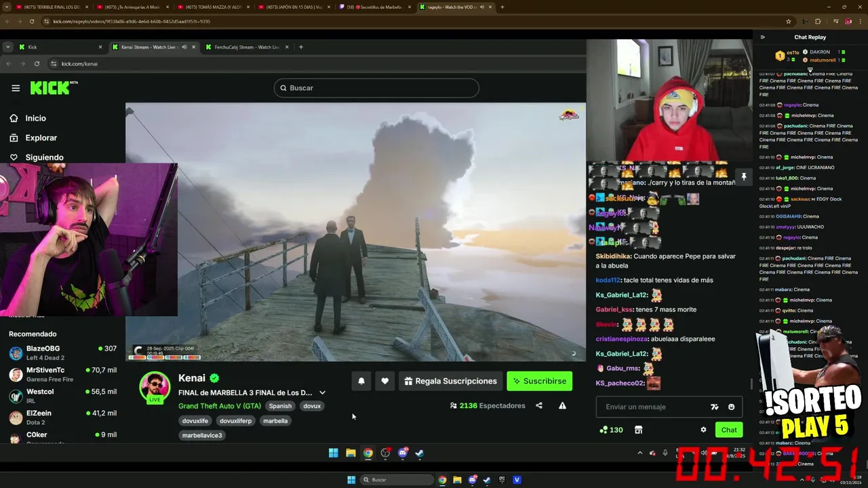
Task: Reload the outer rageylo VOD page
Action: point(31,21)
